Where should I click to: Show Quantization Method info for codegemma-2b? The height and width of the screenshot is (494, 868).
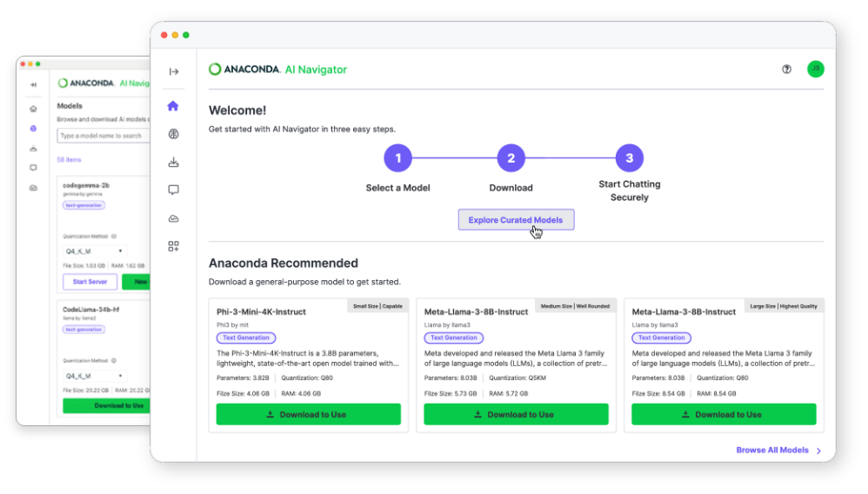click(113, 237)
